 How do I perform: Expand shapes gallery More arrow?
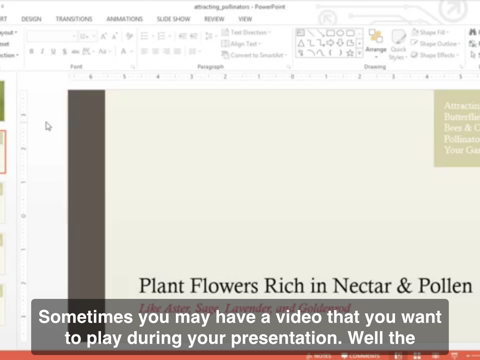359,53
